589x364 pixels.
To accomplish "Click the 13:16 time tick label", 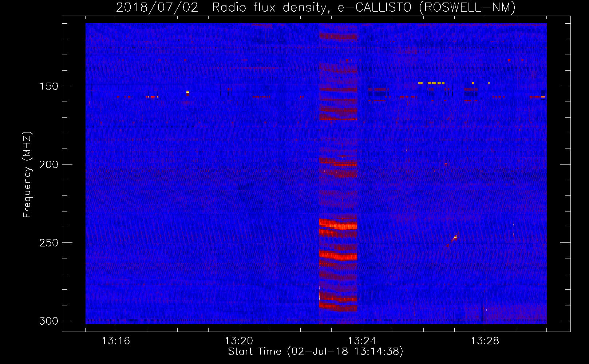I will tap(116, 341).
